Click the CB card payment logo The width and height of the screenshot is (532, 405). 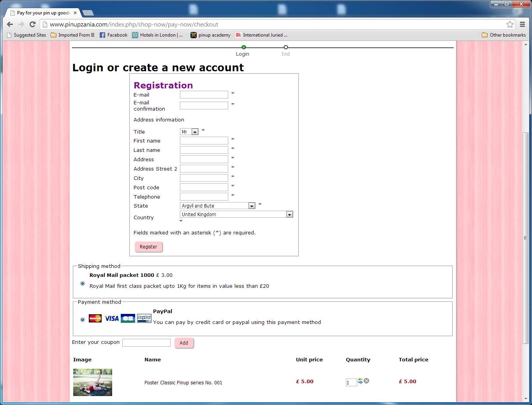(x=128, y=318)
